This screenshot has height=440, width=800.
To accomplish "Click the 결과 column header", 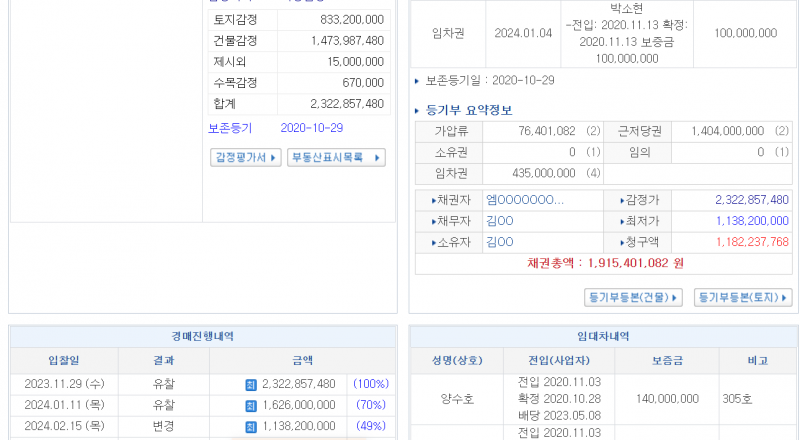I will 164,361.
